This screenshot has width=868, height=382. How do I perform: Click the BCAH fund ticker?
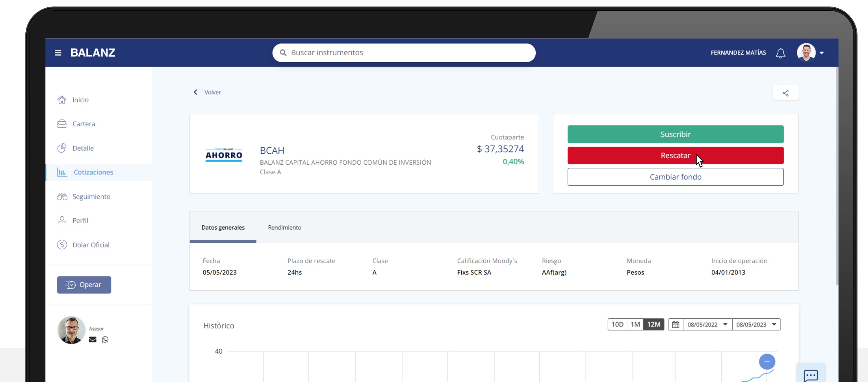click(272, 151)
